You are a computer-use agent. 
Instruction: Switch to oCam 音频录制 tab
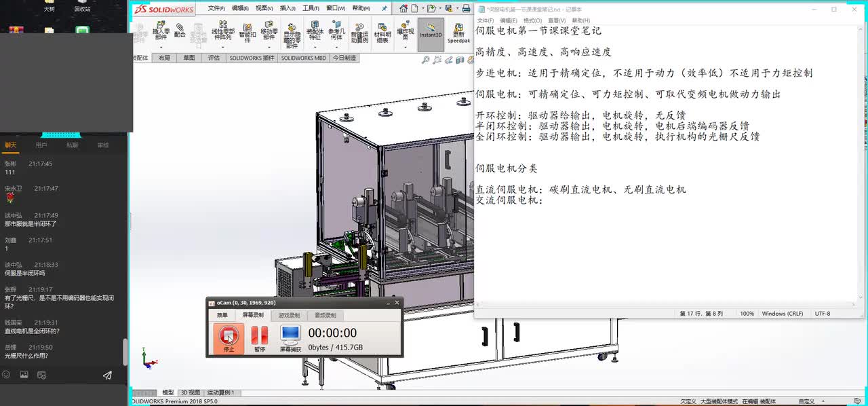click(325, 315)
